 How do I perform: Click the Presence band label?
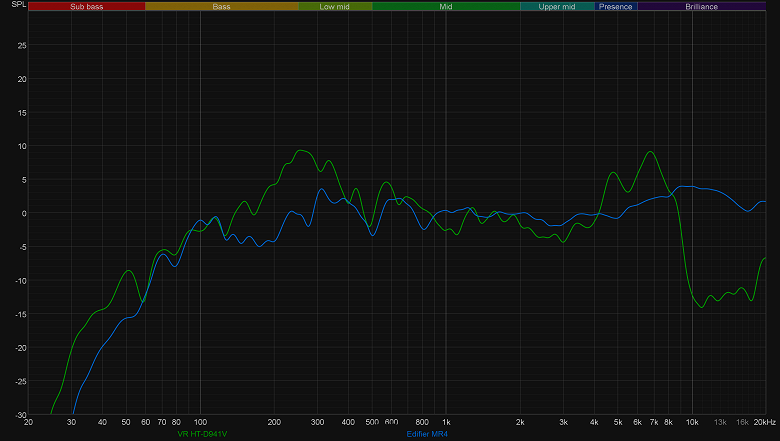click(615, 6)
